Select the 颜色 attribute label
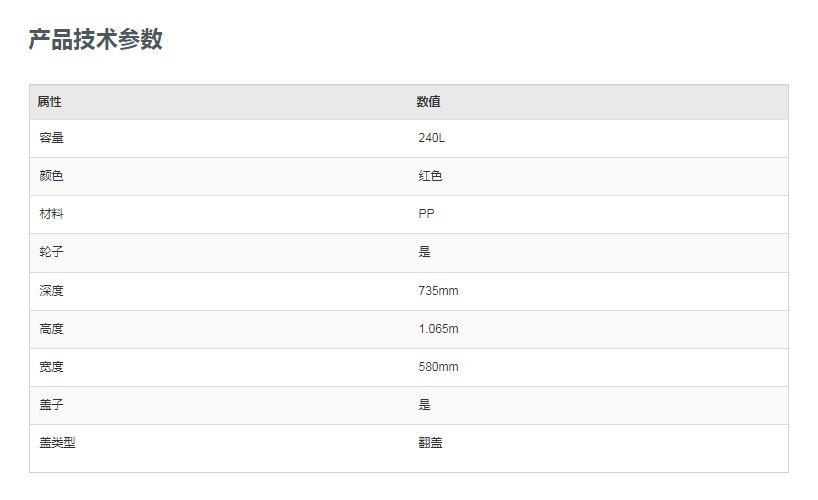 [x=52, y=176]
